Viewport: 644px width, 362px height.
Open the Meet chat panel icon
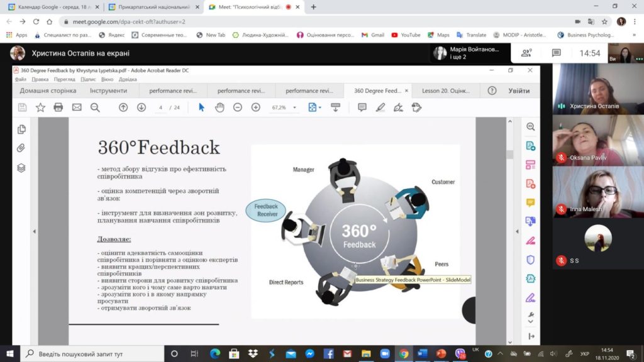pyautogui.click(x=557, y=53)
